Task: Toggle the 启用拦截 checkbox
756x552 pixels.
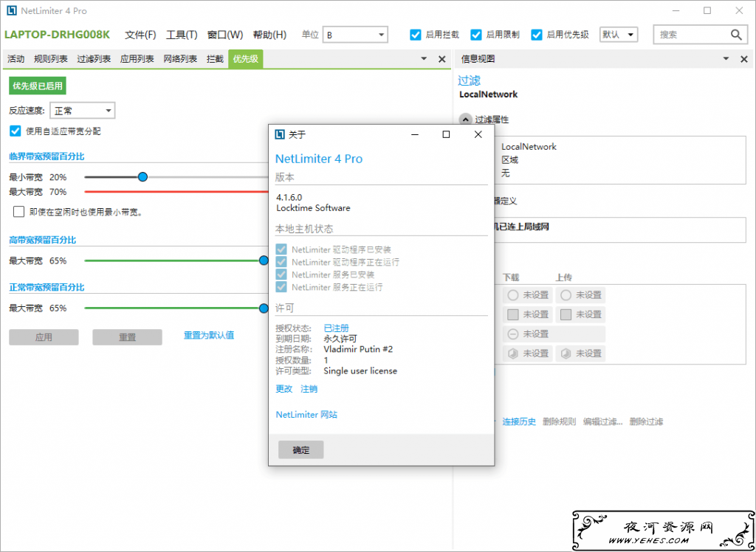Action: coord(416,35)
